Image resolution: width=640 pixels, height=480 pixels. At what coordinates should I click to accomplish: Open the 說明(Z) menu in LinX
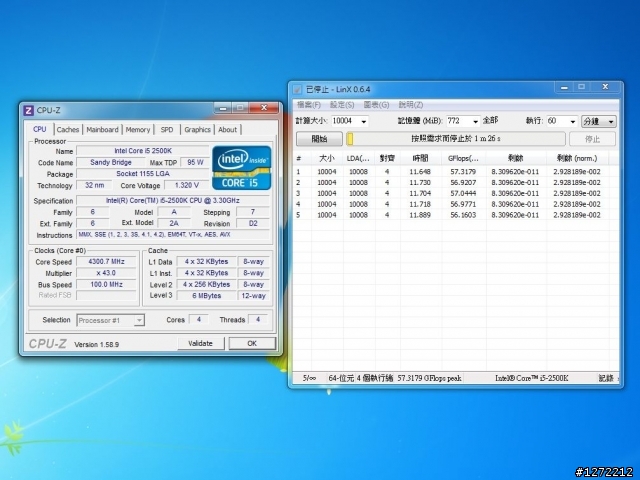click(411, 105)
